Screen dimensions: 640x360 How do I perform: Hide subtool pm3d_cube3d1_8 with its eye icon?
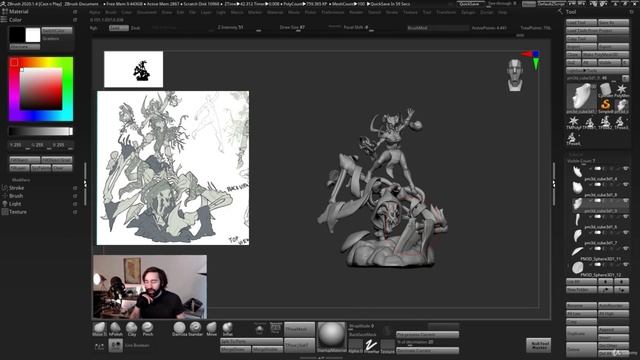[x=625, y=184]
